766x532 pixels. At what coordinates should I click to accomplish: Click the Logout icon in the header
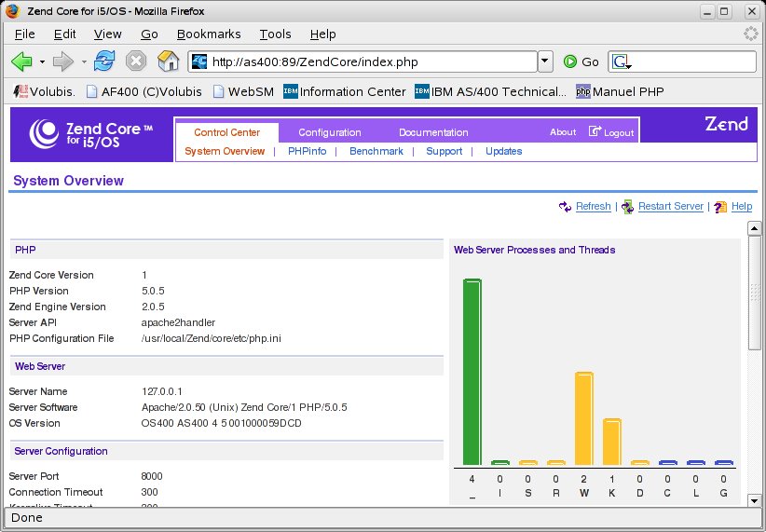pos(595,131)
